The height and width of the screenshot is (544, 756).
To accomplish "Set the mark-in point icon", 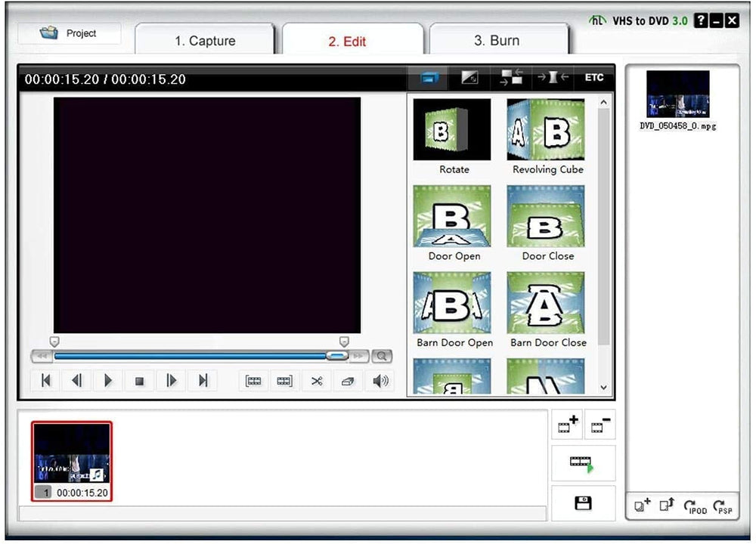I will point(253,381).
